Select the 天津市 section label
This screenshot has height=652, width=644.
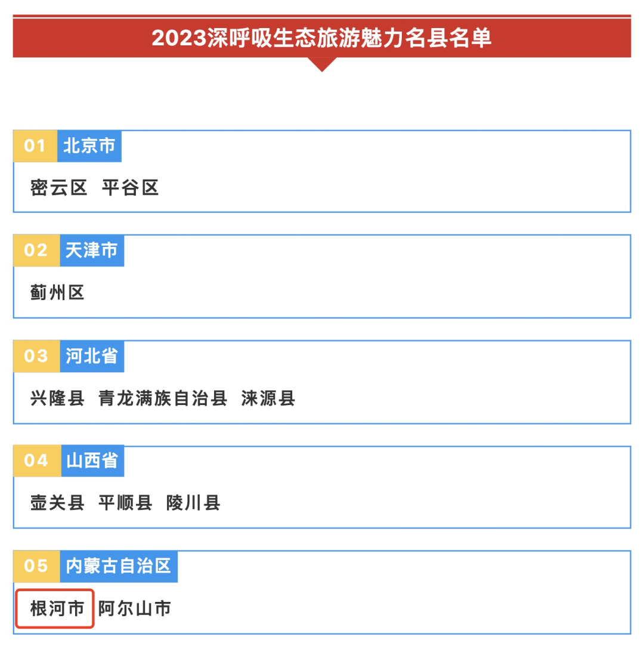pos(92,251)
